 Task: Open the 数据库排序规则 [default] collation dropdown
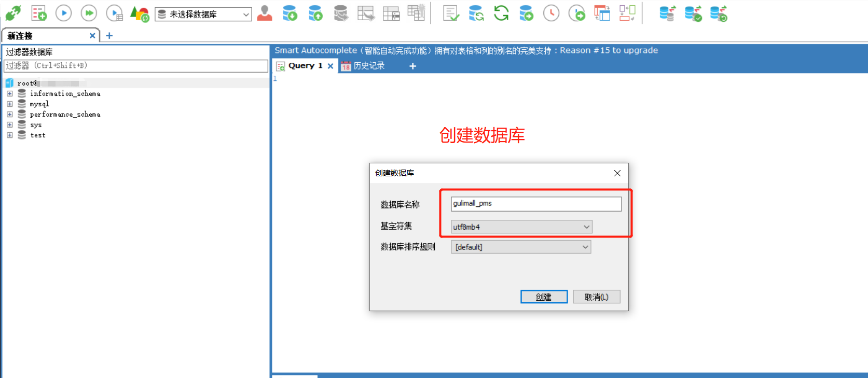(521, 247)
